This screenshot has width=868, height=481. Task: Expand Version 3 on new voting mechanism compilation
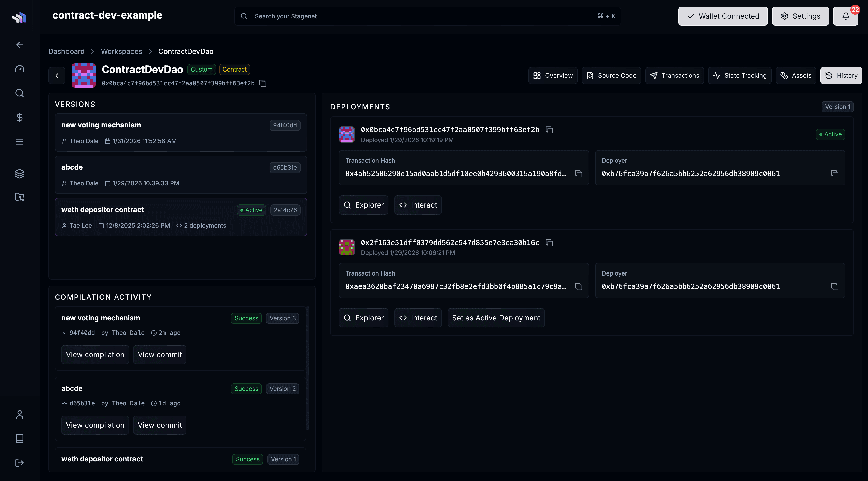point(282,318)
